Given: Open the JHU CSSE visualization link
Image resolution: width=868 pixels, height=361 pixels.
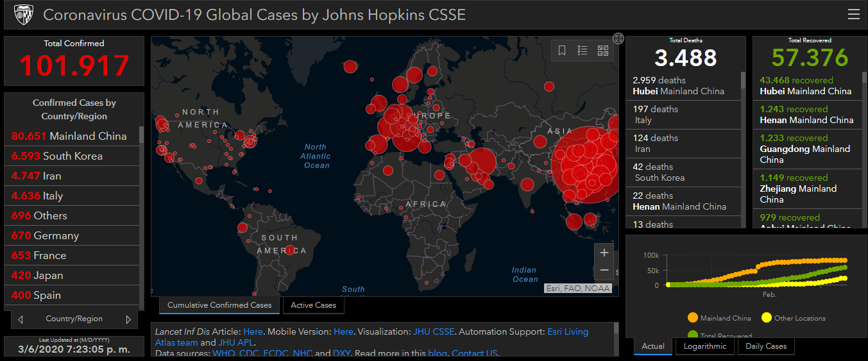Looking at the screenshot, I should click(434, 332).
